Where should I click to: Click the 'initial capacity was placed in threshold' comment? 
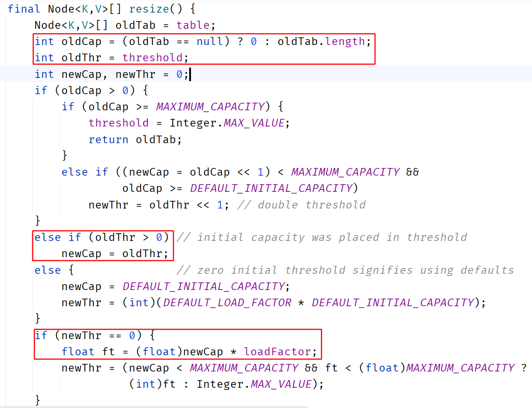pyautogui.click(x=322, y=237)
